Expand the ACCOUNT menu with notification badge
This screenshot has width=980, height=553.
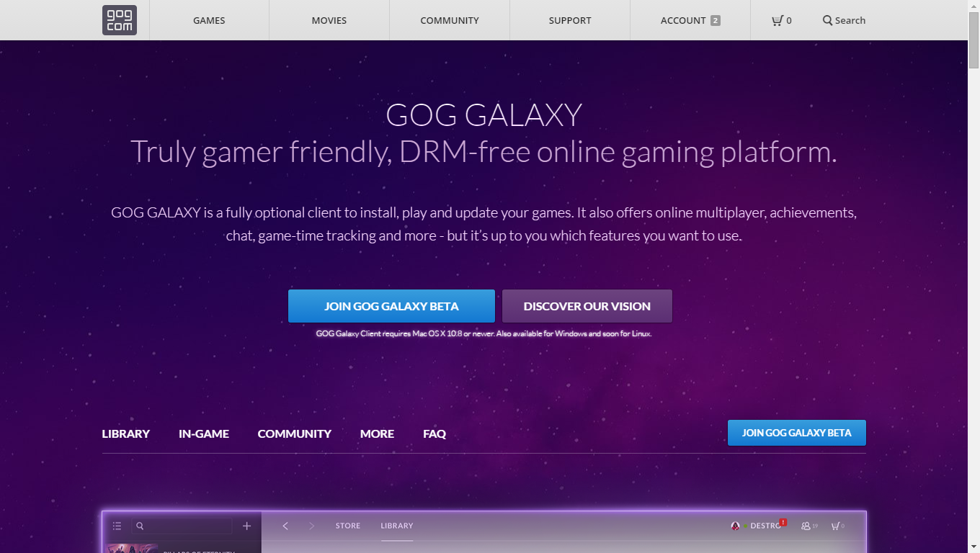pos(690,20)
